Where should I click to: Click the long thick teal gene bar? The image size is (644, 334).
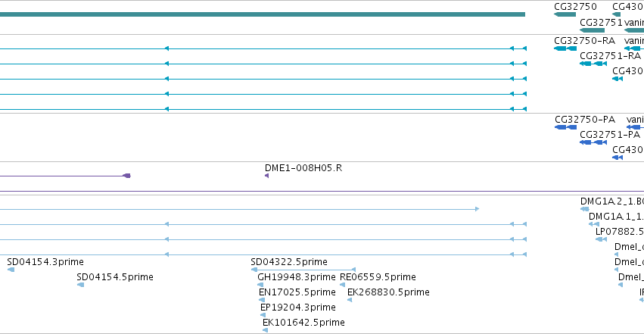pos(263,14)
